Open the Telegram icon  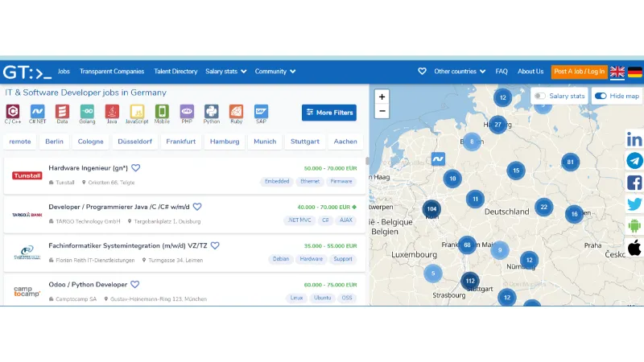634,161
